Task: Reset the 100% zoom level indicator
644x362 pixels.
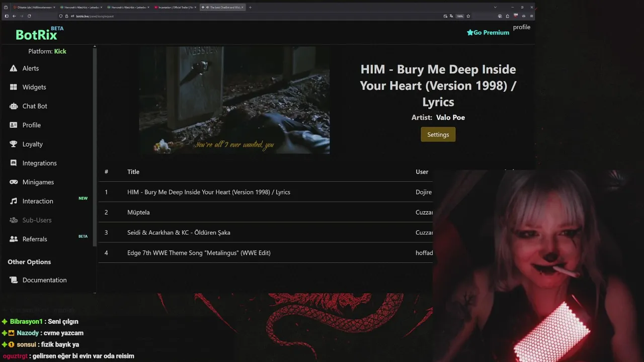Action: click(460, 16)
